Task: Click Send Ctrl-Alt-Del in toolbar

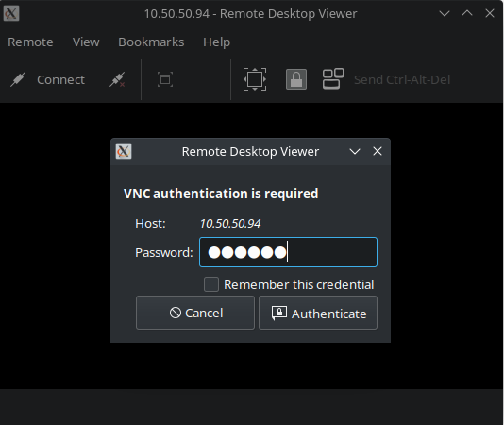Action: click(402, 79)
